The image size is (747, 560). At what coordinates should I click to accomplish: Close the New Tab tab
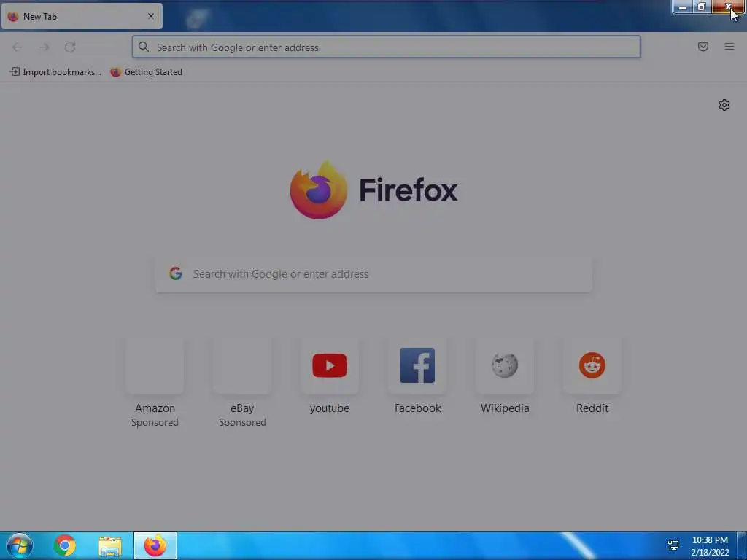click(x=150, y=16)
